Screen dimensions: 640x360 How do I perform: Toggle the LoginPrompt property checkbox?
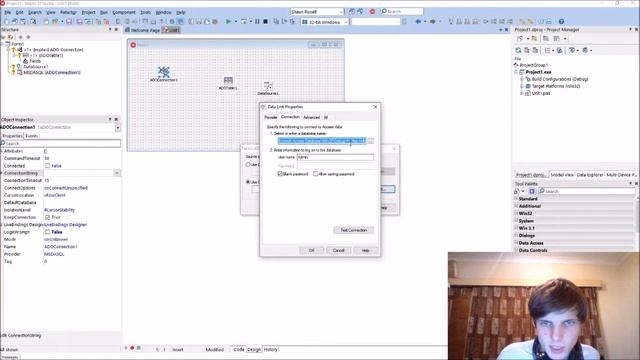coord(47,232)
